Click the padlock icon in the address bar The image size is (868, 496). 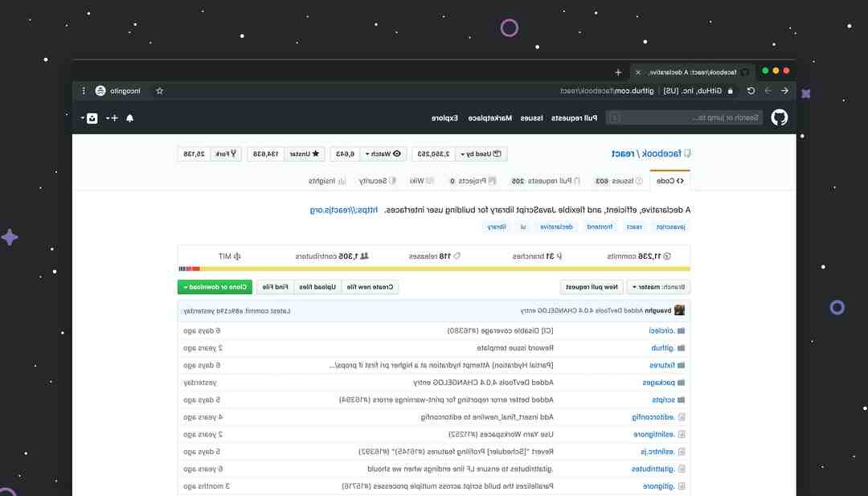coord(730,91)
